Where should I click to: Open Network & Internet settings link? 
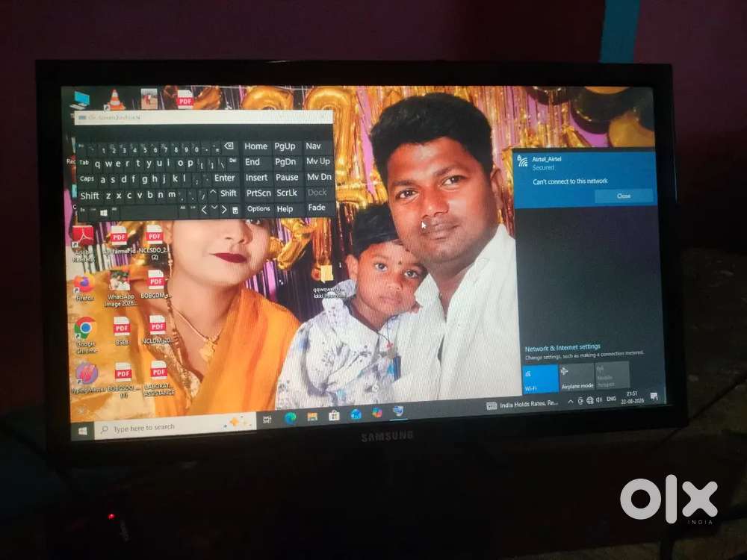[x=562, y=348]
